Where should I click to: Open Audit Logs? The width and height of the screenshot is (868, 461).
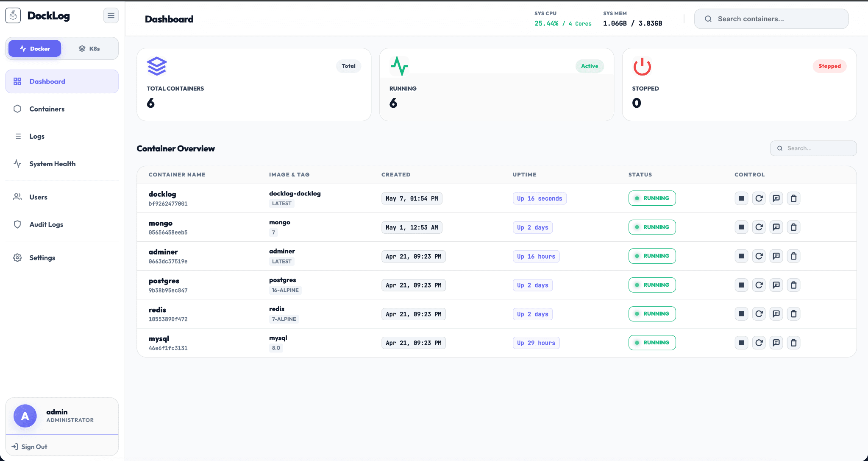pos(62,224)
